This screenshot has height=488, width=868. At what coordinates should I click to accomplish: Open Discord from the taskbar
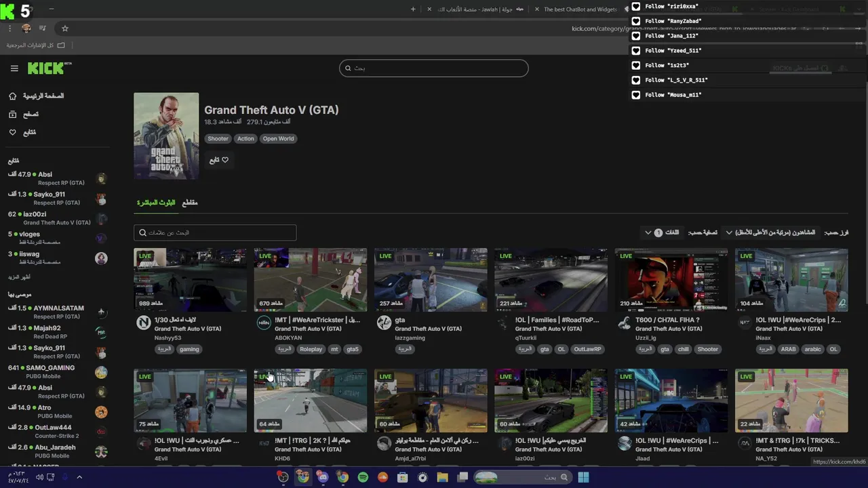point(323,477)
